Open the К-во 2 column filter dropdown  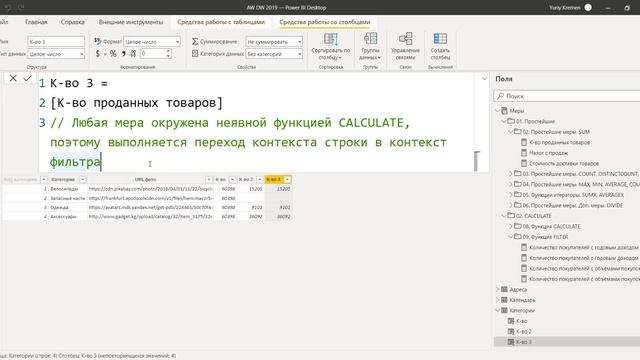tap(260, 180)
